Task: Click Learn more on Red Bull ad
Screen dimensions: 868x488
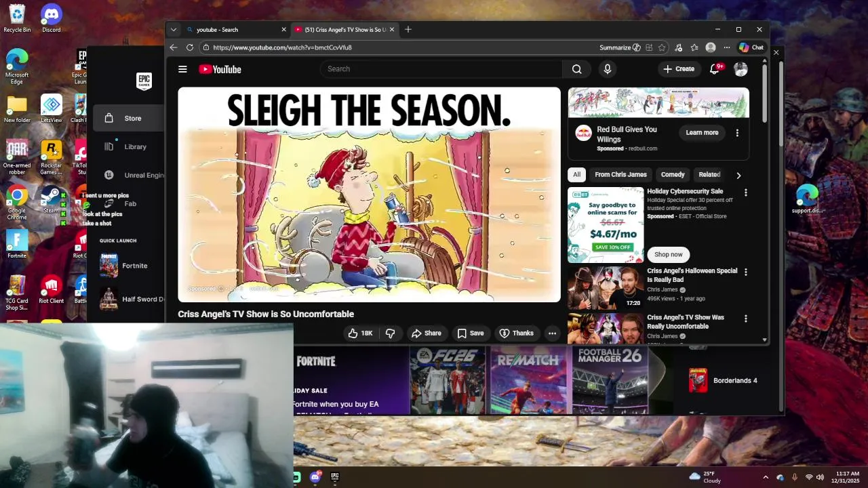Action: click(x=702, y=133)
